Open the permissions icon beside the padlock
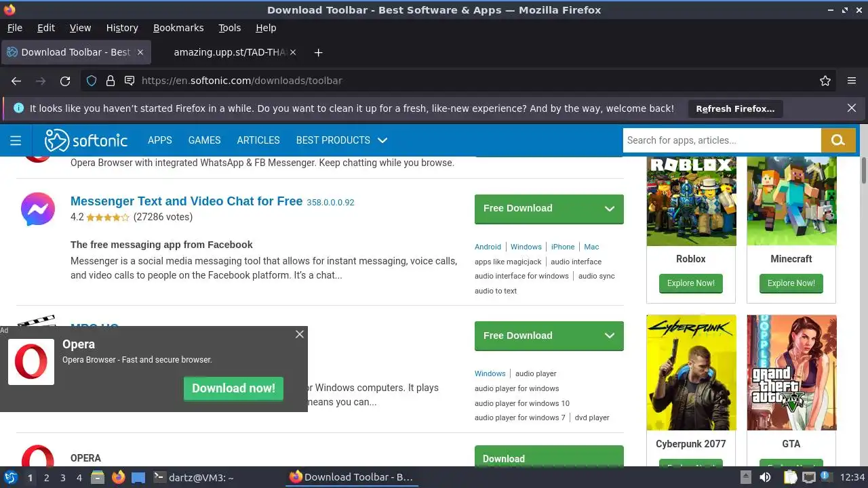Screen dimensions: 868x488 [x=130, y=81]
